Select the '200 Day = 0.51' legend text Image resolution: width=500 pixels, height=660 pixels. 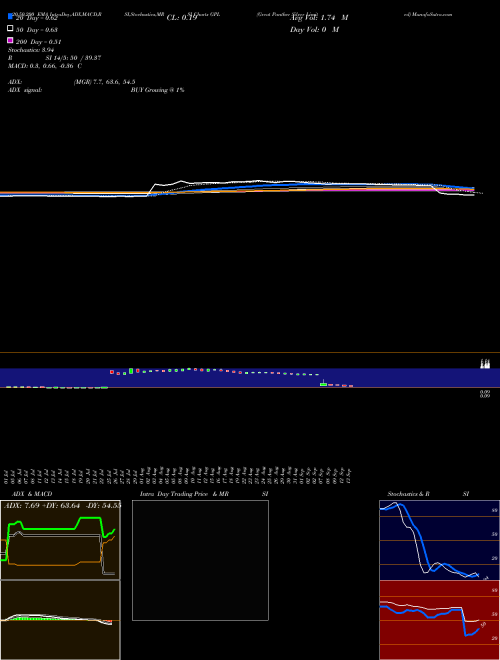click(x=38, y=42)
